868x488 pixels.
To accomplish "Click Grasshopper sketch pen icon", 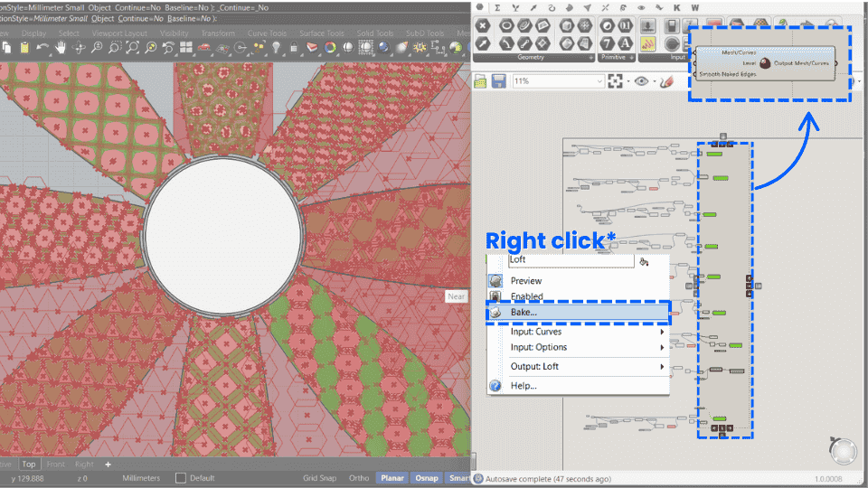I will point(667,81).
